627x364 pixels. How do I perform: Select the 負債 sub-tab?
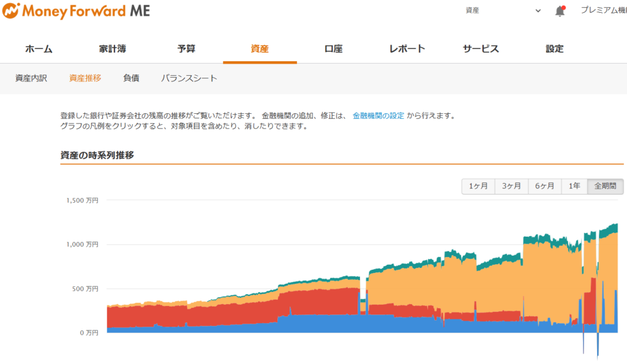pos(131,78)
